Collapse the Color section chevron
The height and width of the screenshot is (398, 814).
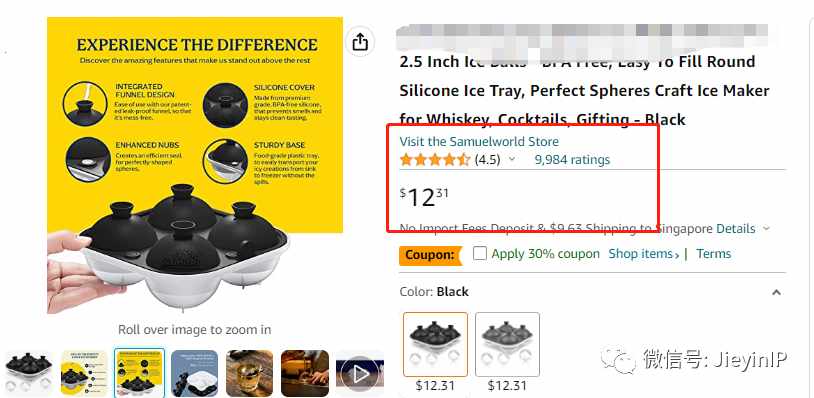tap(776, 292)
